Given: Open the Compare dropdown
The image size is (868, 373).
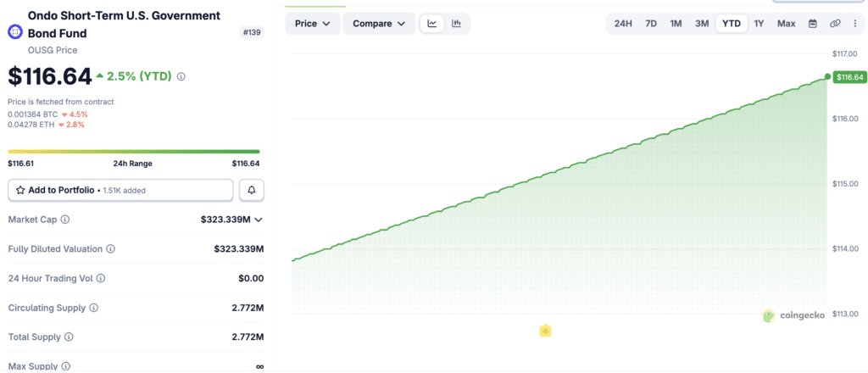Looking at the screenshot, I should point(379,23).
